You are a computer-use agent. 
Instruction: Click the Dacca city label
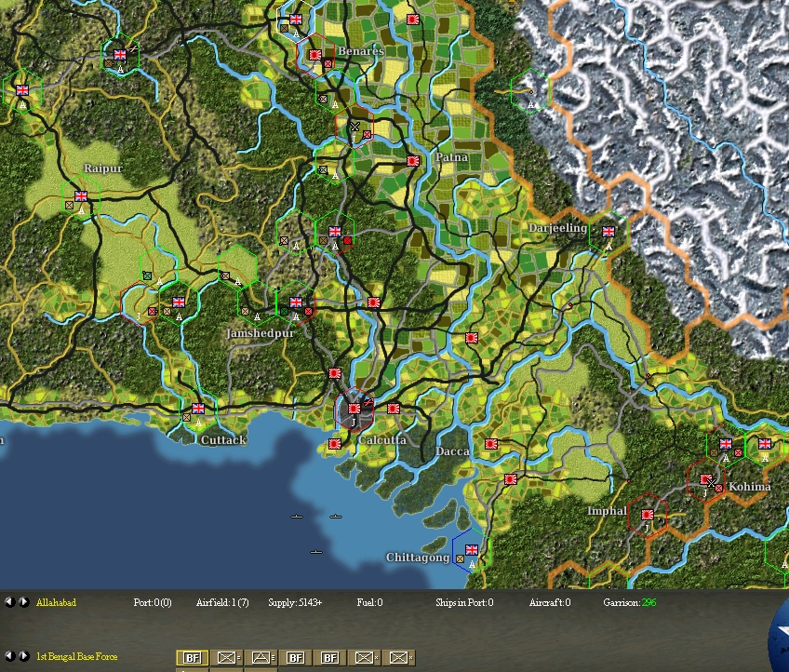(x=452, y=451)
